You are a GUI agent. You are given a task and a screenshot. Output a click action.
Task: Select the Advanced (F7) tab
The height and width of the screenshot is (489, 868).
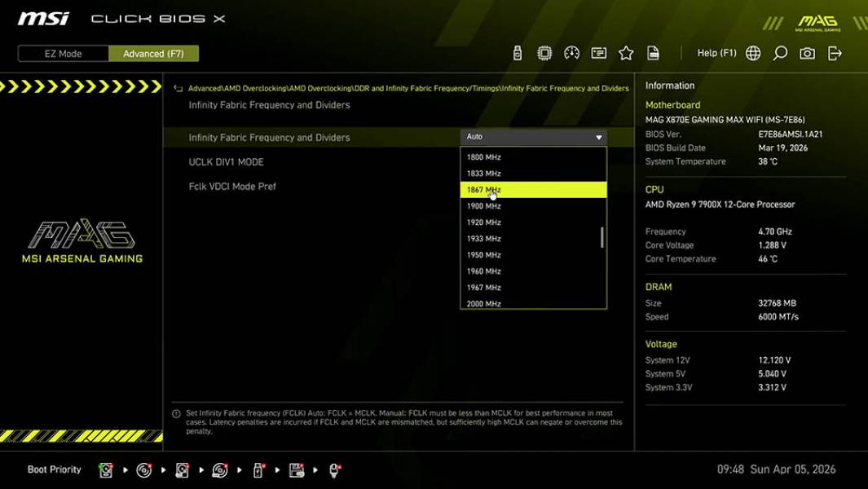(x=154, y=53)
